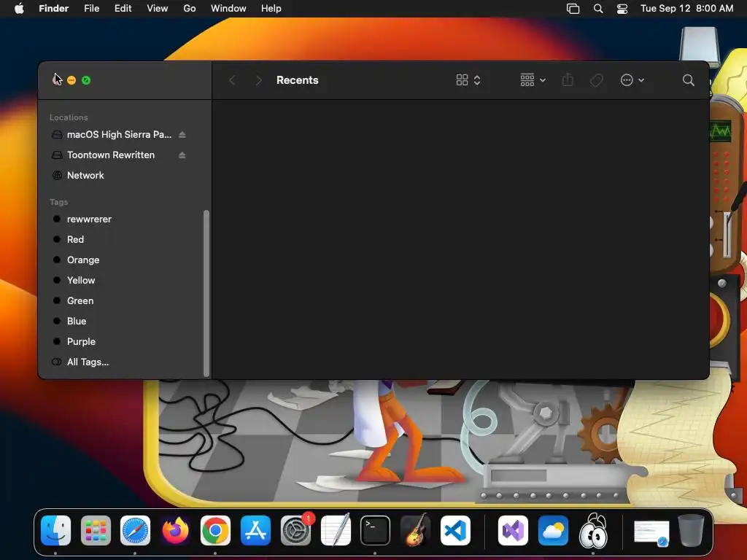Click the date and time clock
Viewport: 747px width, 560px height.
point(686,9)
